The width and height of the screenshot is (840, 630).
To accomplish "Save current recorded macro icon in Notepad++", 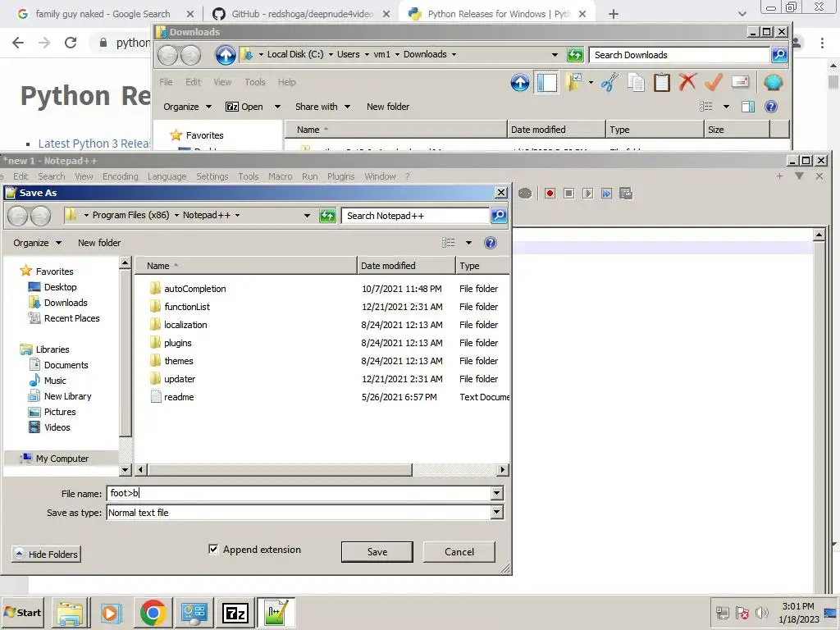I will 626,194.
